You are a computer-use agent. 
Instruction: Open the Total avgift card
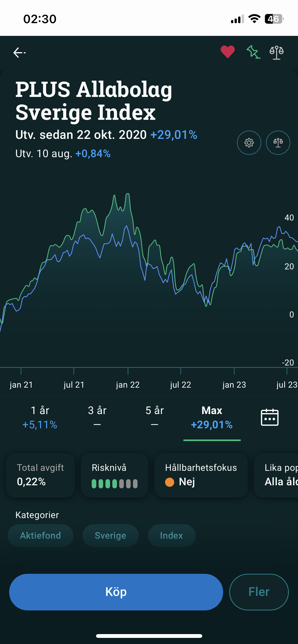[40, 475]
